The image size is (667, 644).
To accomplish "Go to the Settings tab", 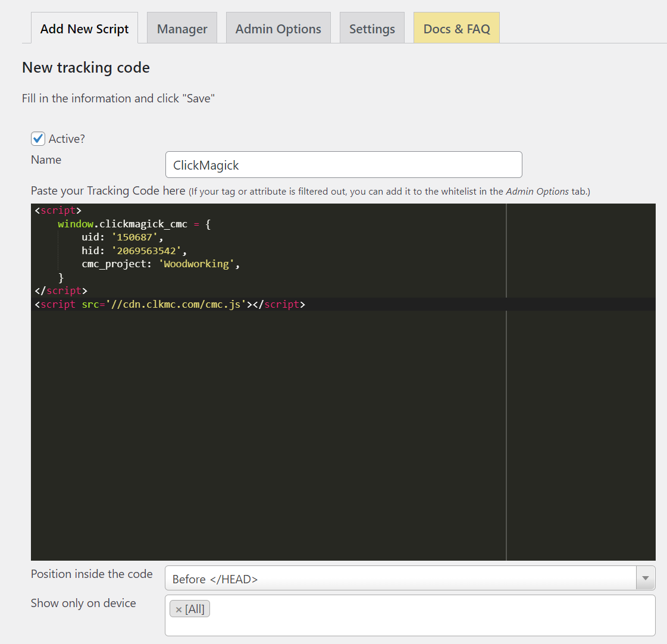I will (372, 29).
